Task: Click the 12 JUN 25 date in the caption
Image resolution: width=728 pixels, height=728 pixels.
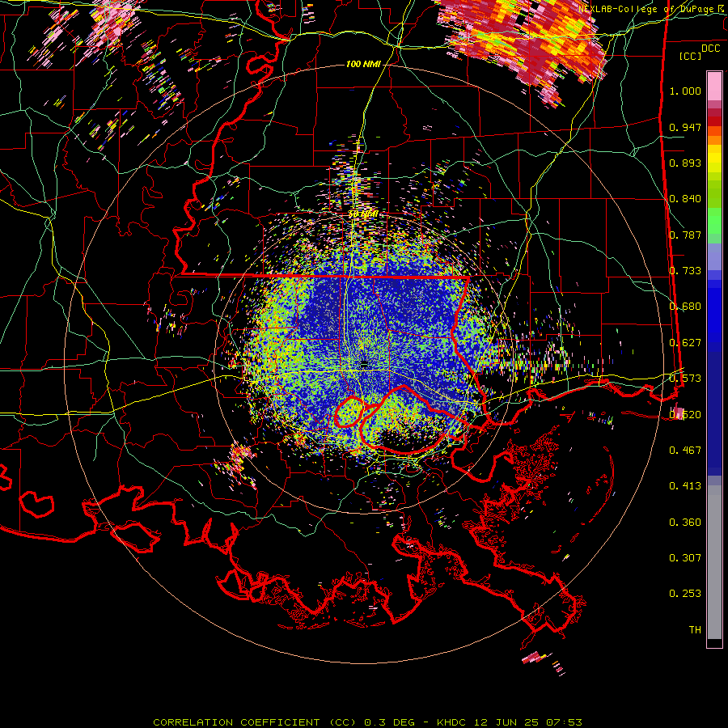Action: [x=506, y=722]
